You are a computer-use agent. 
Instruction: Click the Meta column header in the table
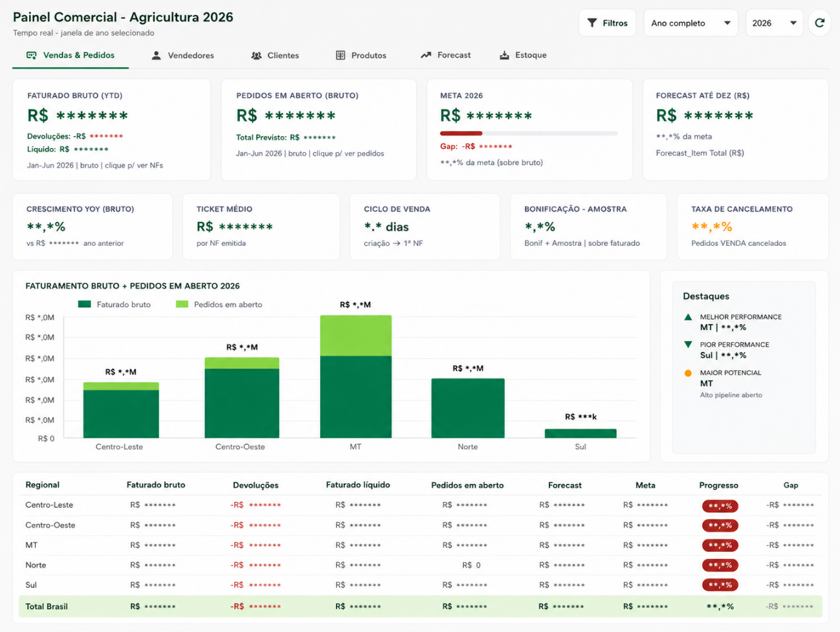645,485
